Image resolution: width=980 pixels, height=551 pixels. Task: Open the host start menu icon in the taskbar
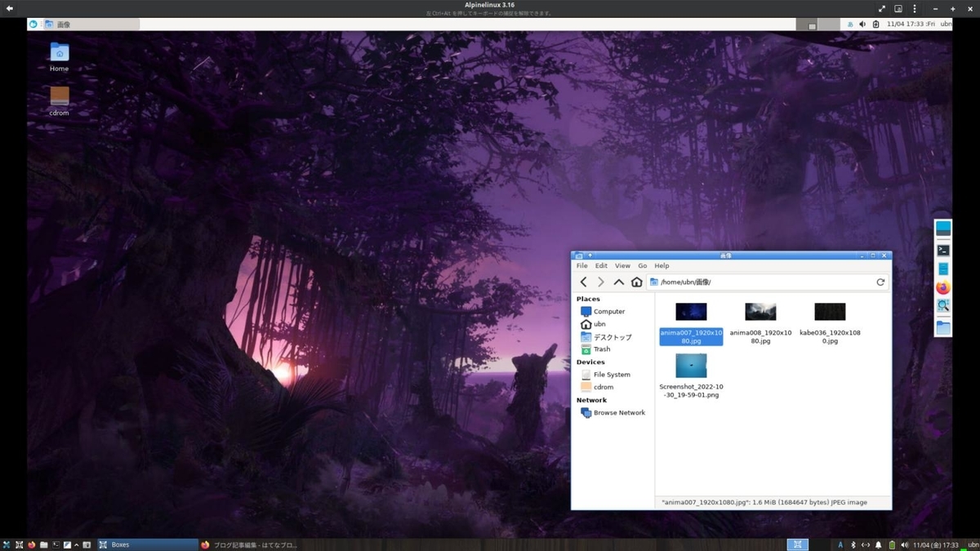click(7, 544)
